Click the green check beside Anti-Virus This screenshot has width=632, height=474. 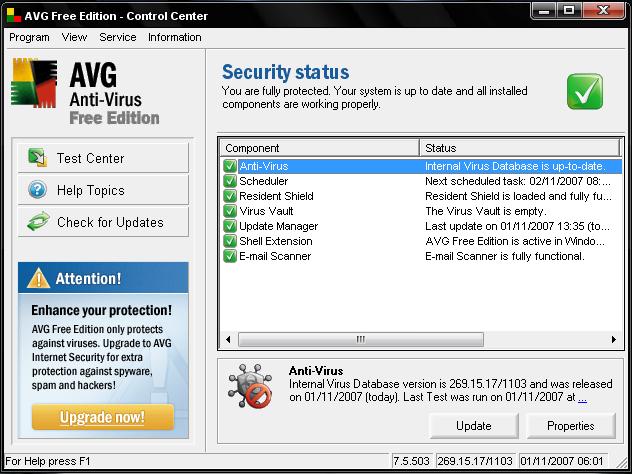(x=230, y=166)
